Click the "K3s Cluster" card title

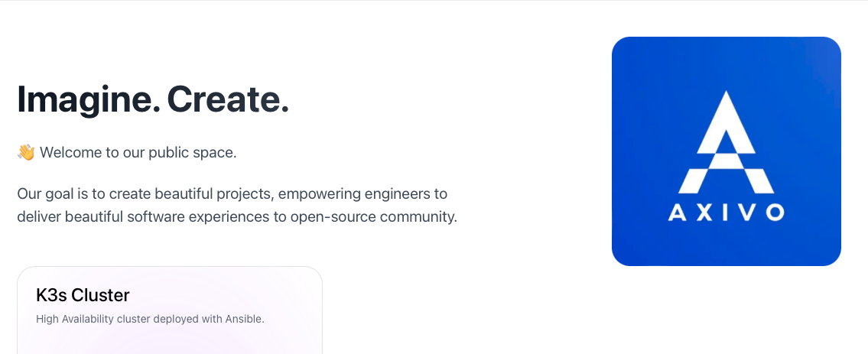coord(83,295)
